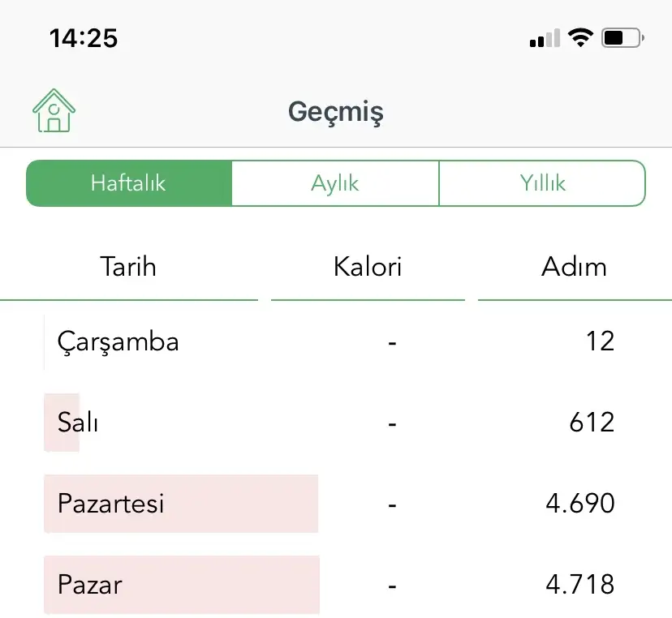This screenshot has height=618, width=672.
Task: Switch to the Yıllık yearly tab
Action: click(542, 183)
